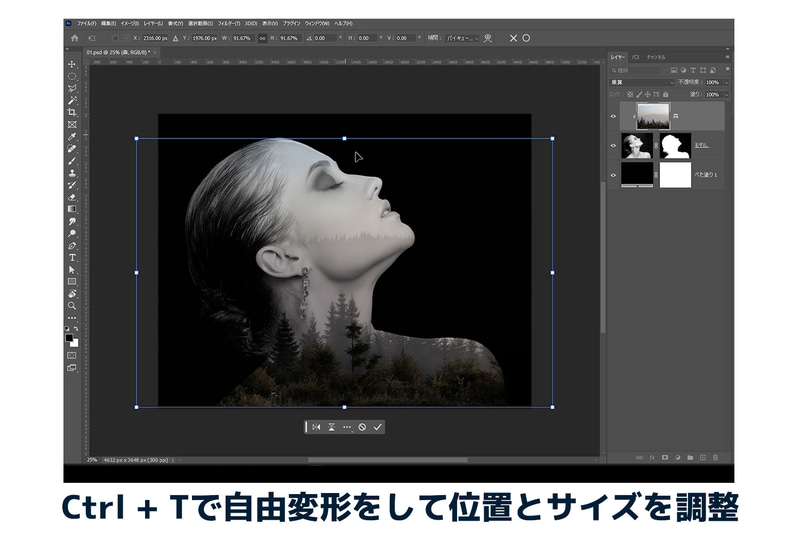This screenshot has width=800, height=533.
Task: Commit transform with floating bar checkmark
Action: click(x=378, y=427)
